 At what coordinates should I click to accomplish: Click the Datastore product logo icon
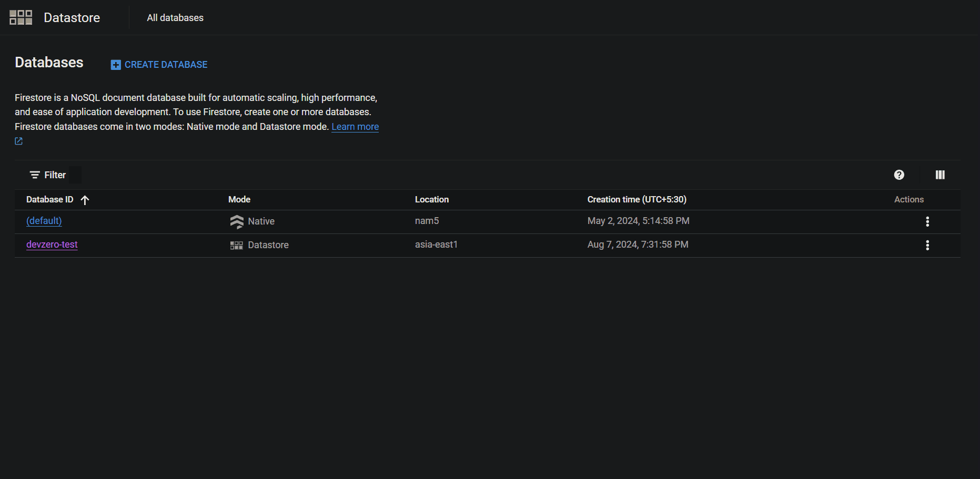pos(21,17)
